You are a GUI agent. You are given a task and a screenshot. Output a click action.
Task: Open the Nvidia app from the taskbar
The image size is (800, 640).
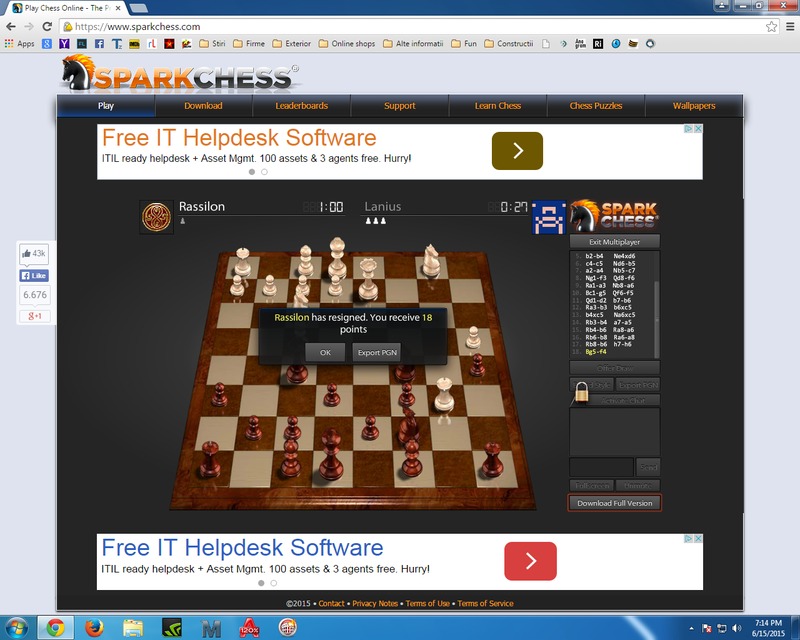click(171, 628)
